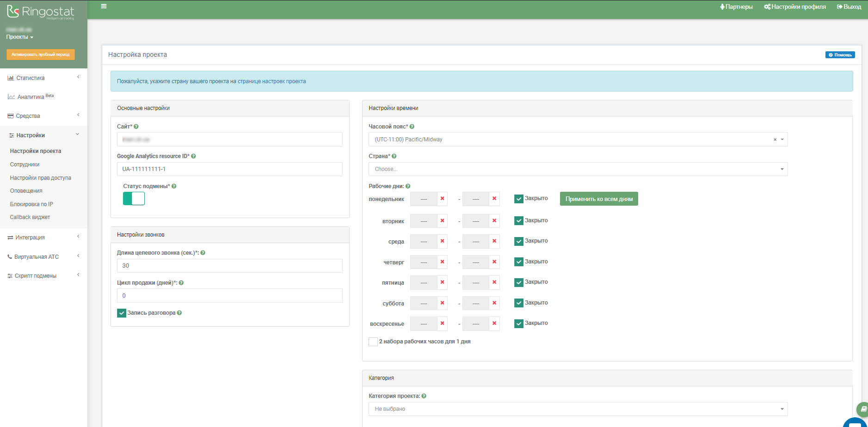The image size is (868, 427).
Task: Focus Цикл продажи days input
Action: click(x=230, y=296)
